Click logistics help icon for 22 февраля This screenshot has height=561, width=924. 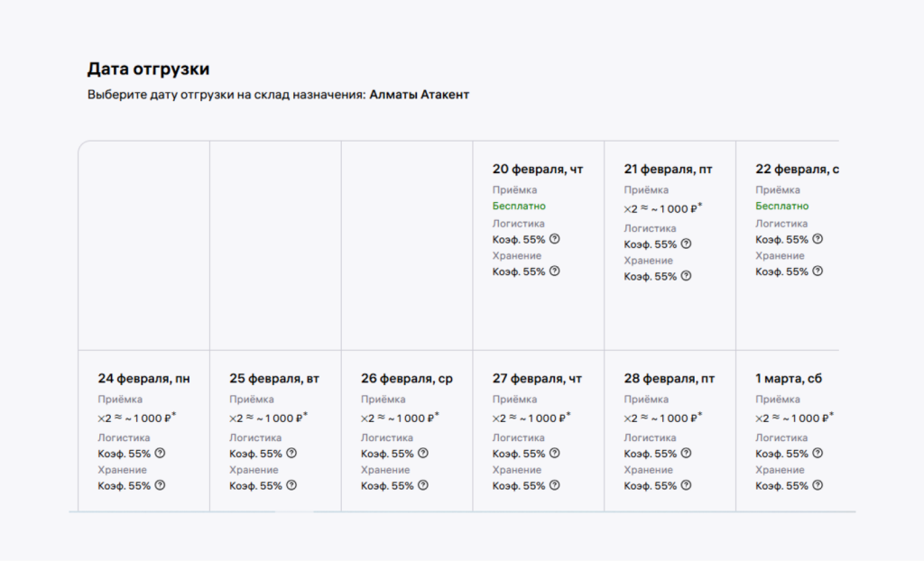point(818,239)
